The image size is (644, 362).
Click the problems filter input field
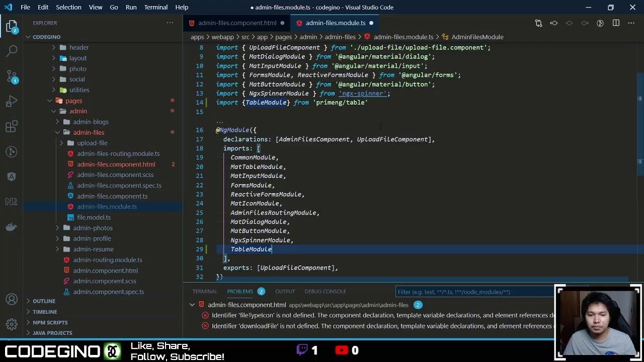(473, 292)
